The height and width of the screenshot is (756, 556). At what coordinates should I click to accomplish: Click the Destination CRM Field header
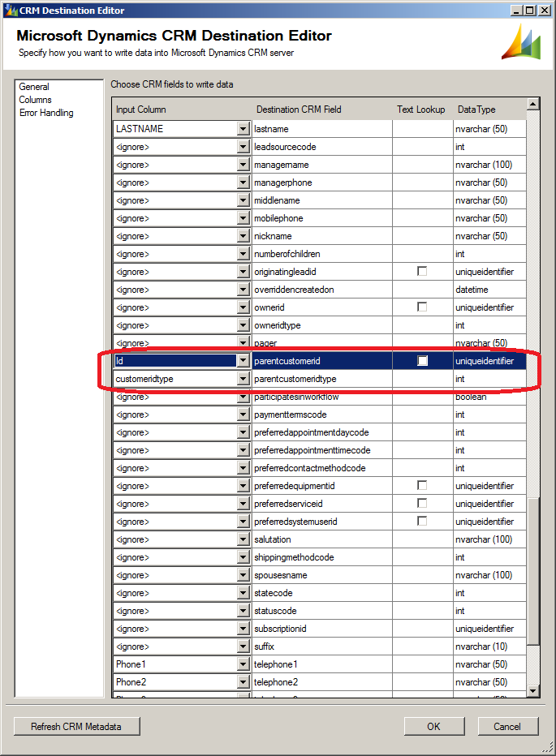click(x=299, y=110)
